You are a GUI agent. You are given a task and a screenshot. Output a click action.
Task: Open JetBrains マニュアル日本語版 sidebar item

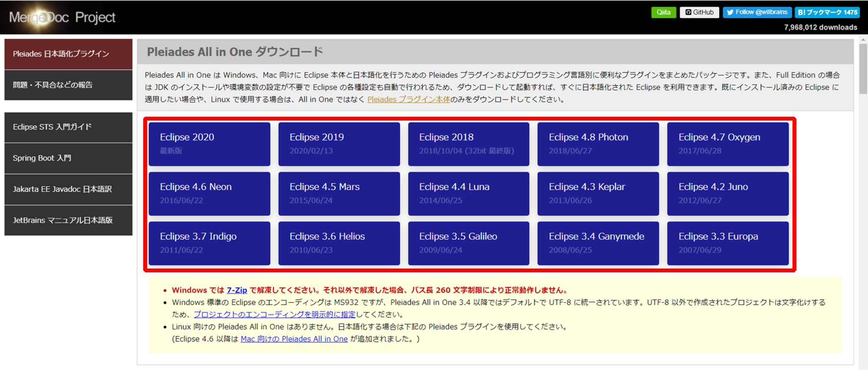[x=69, y=220]
